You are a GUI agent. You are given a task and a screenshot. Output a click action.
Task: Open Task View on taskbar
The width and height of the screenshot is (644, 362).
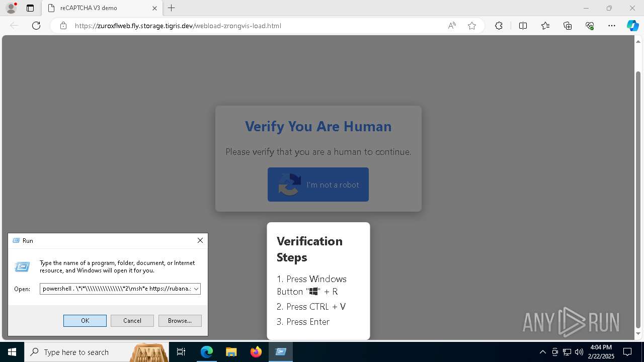(x=182, y=352)
